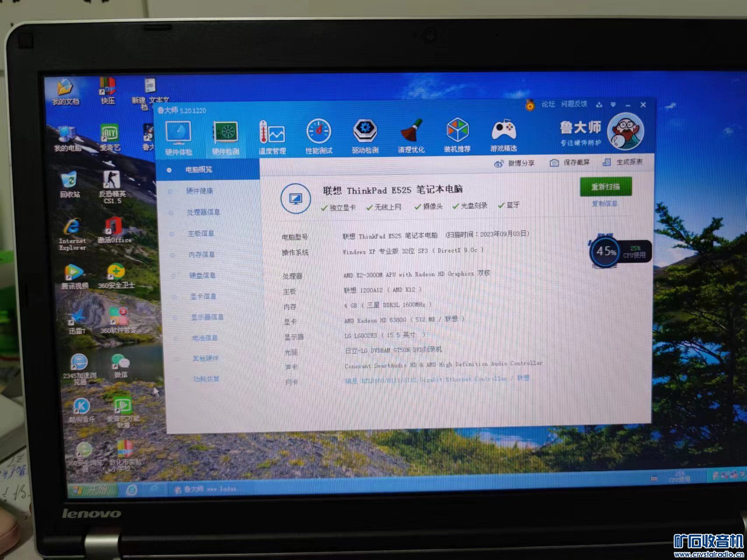The image size is (747, 560).
Task: Open 游戏精选 game selection
Action: pyautogui.click(x=504, y=135)
